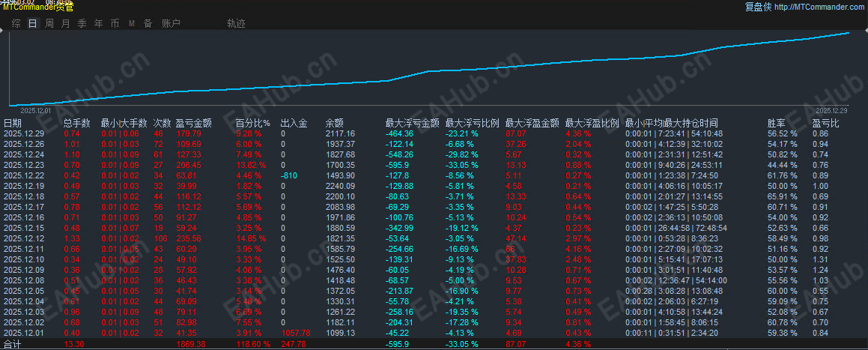The height and width of the screenshot is (350, 868).
Task: Open the 备 notes tab
Action: pyautogui.click(x=148, y=23)
